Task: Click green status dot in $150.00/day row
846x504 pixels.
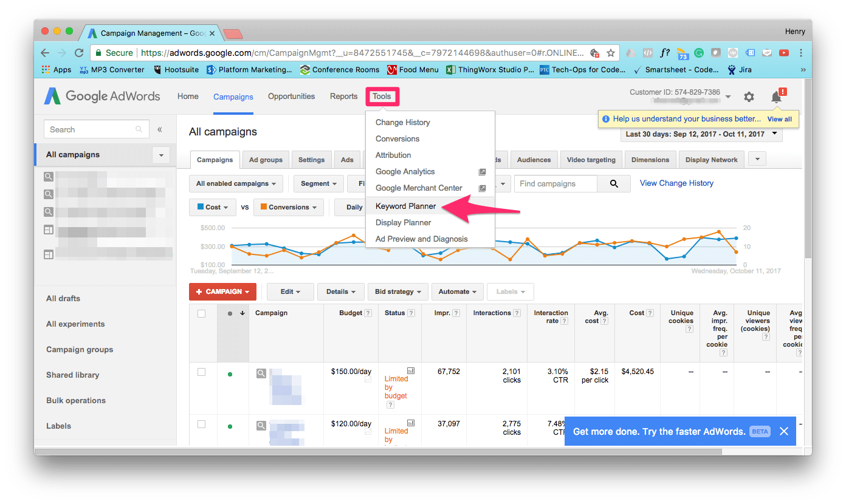Action: 230,374
